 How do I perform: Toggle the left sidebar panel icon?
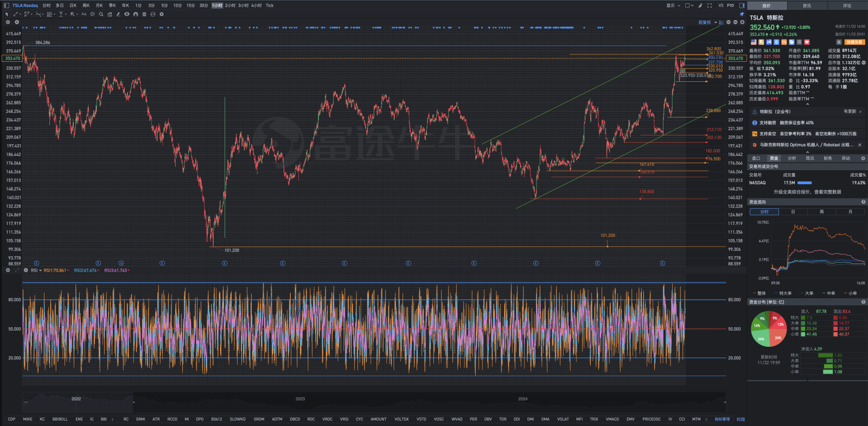tap(7, 5)
